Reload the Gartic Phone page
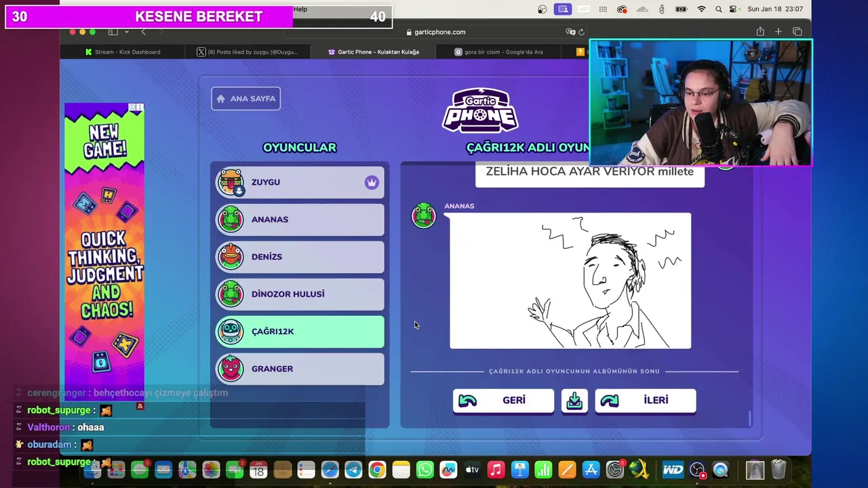 point(581,32)
